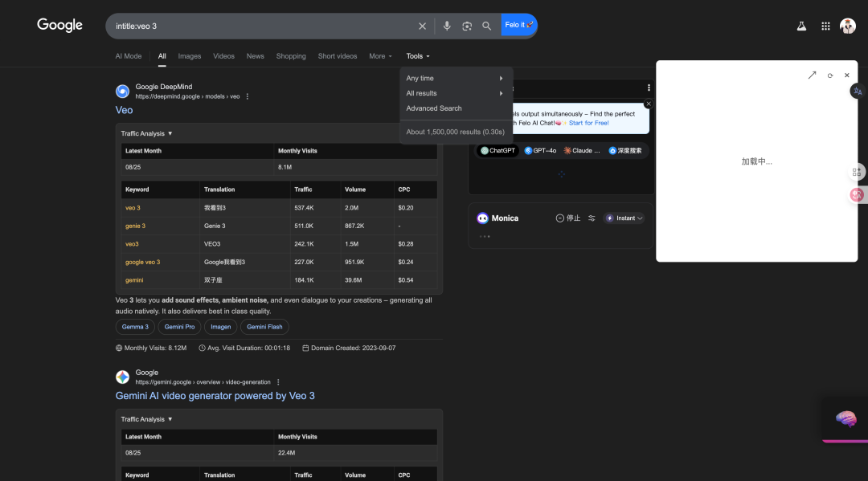Open more options for the DeepMind result
This screenshot has height=481, width=868.
coord(248,96)
